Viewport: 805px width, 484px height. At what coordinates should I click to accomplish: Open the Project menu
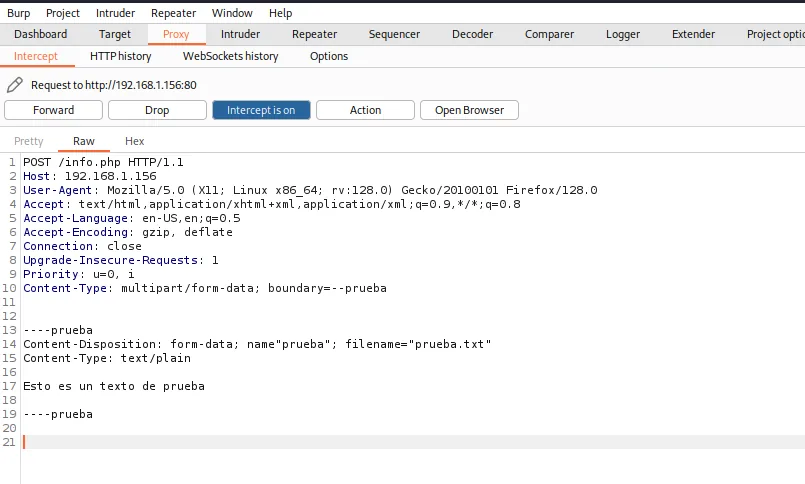tap(63, 13)
